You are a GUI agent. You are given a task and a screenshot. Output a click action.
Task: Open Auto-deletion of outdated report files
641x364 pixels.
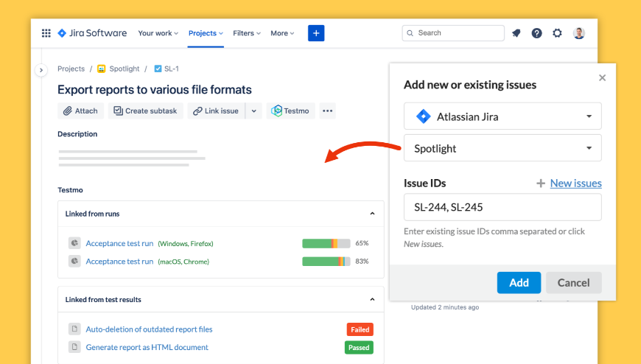point(150,329)
